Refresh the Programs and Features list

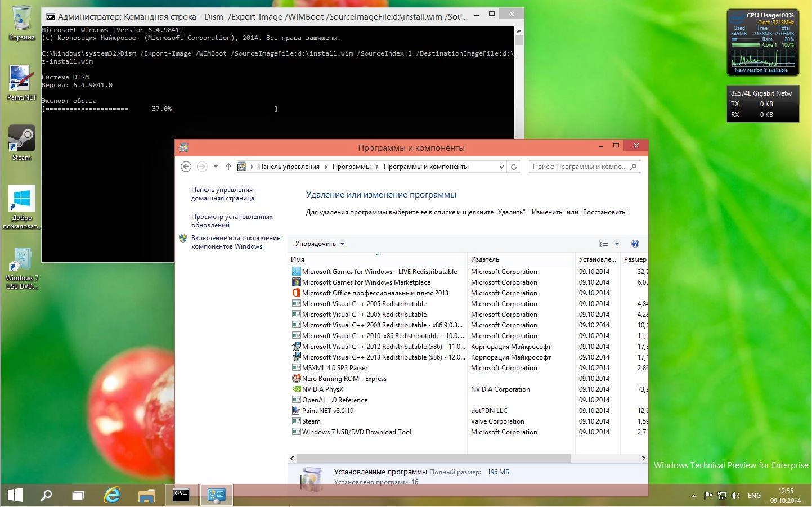[513, 167]
